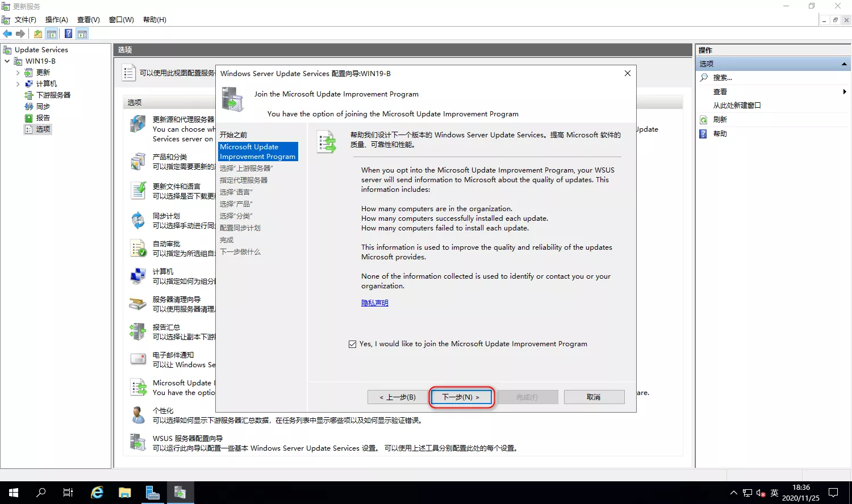Click the help question-mark toolbar icon
This screenshot has height=504, width=852.
pos(68,34)
